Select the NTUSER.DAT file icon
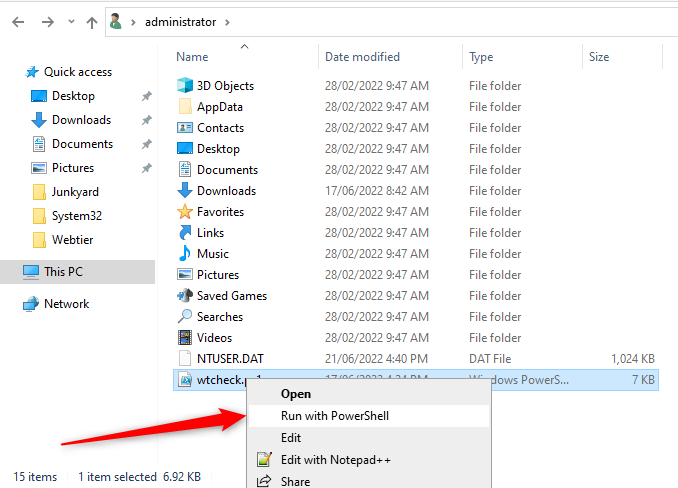The image size is (678, 488). coord(185,358)
